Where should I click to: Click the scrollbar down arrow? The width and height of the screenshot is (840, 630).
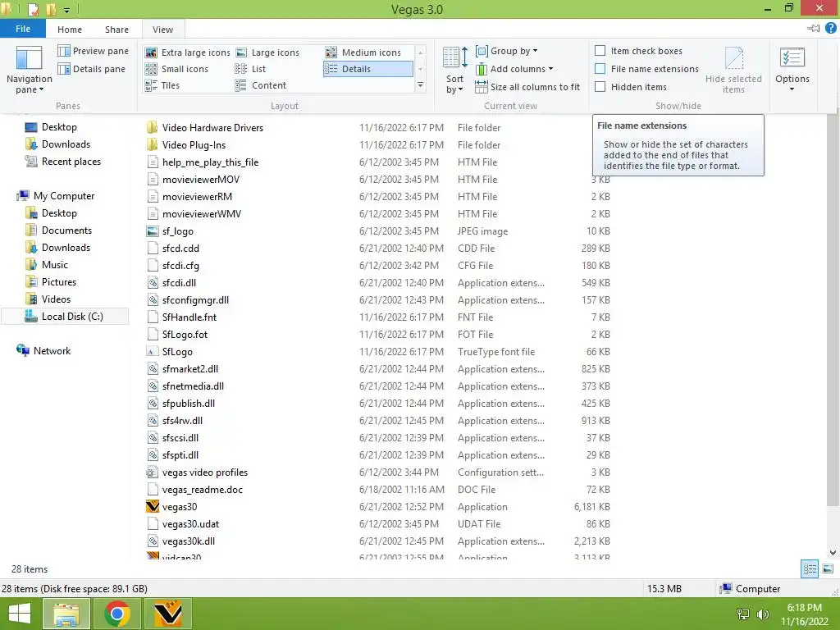833,553
